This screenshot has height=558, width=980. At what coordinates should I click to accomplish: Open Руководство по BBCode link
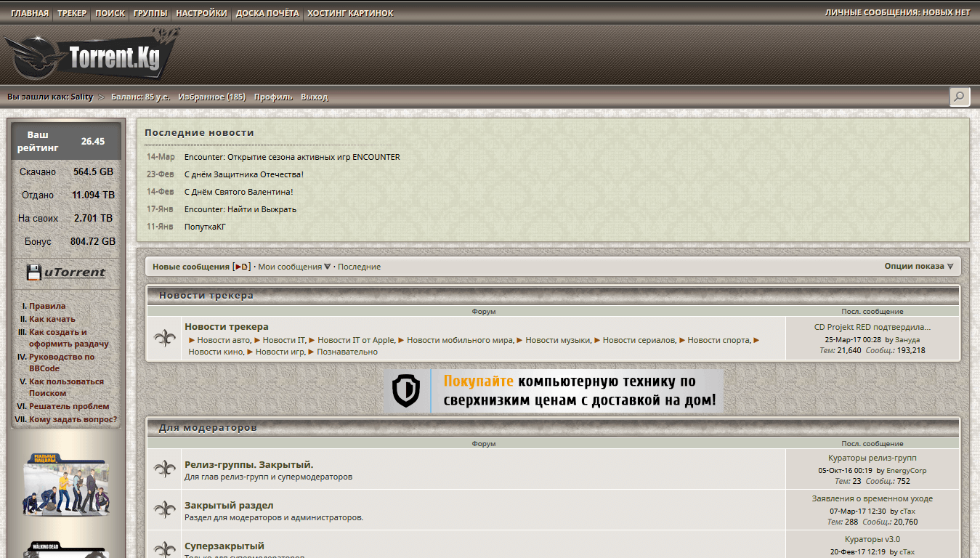click(62, 363)
